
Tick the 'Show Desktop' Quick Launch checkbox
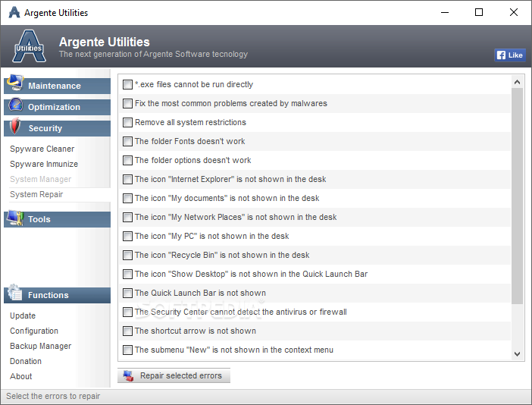(x=127, y=274)
